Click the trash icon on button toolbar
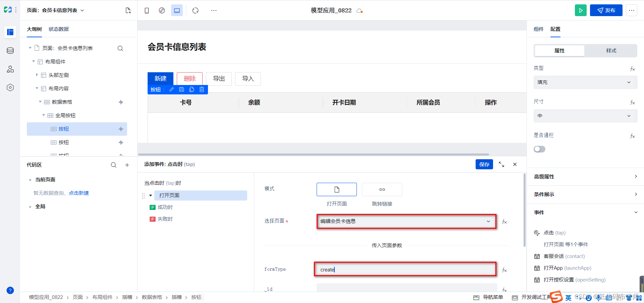The image size is (644, 303). click(202, 89)
